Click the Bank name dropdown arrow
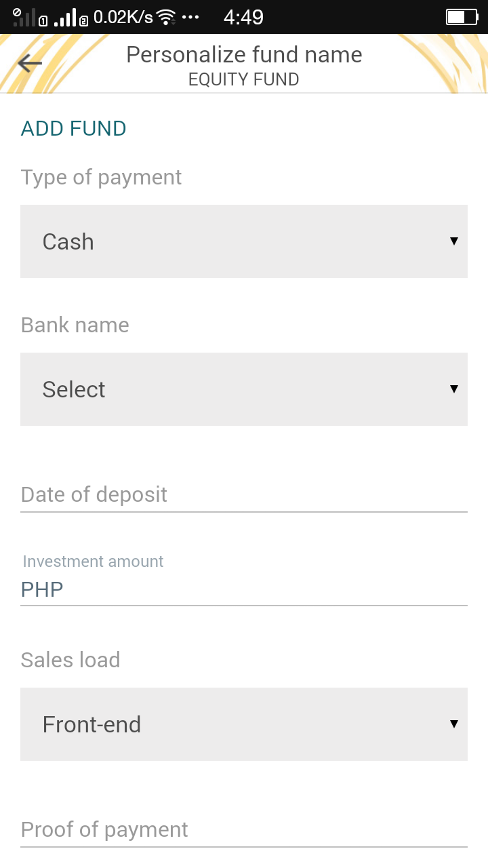488x868 pixels. [454, 389]
